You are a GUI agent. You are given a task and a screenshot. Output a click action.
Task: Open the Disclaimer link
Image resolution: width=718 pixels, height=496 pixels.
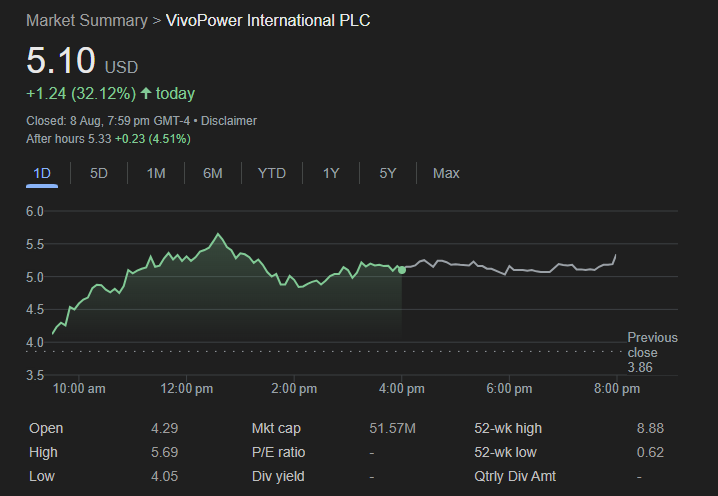(x=228, y=121)
